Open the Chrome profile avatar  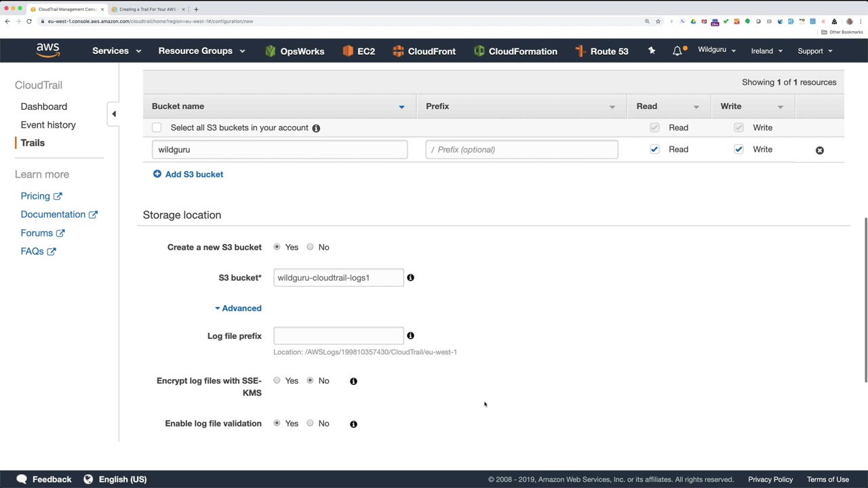coord(849,21)
